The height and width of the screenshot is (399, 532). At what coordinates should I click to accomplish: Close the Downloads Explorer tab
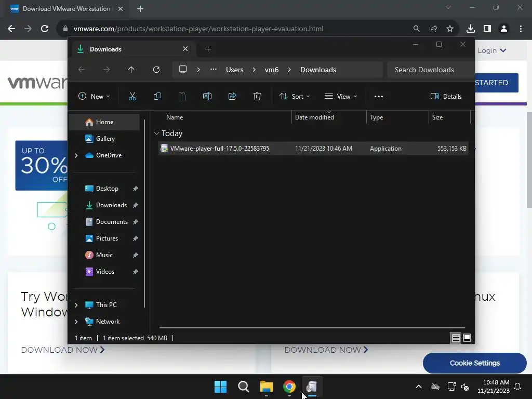185,49
